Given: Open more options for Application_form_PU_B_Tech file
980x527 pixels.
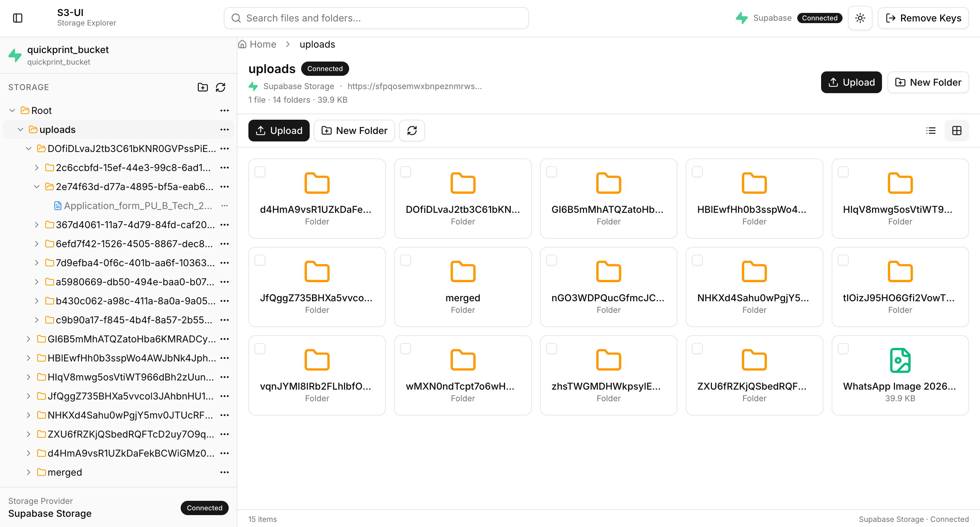Looking at the screenshot, I should 225,205.
